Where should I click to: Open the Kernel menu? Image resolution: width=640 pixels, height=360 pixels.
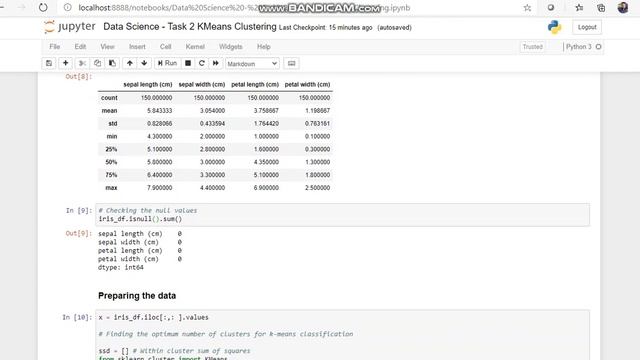click(195, 47)
